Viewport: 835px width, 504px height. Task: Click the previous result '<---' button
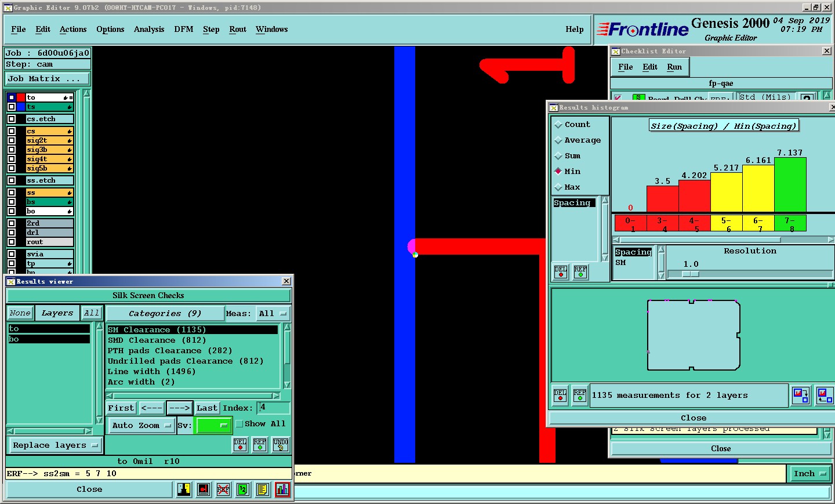[152, 408]
